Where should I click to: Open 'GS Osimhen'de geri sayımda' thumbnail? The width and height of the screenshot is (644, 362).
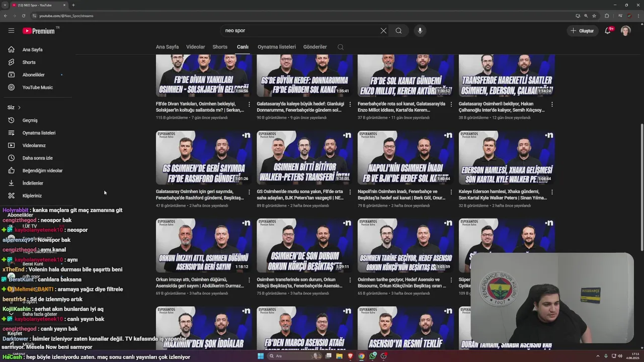204,158
